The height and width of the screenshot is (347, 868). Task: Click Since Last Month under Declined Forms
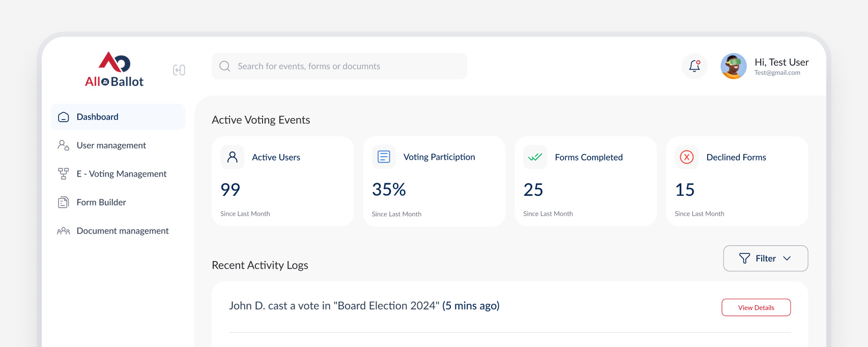pyautogui.click(x=700, y=214)
